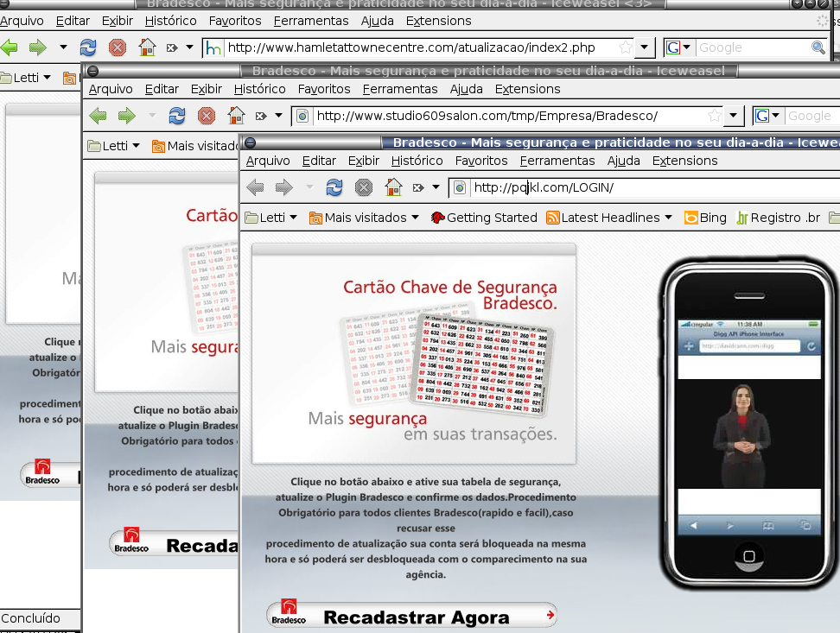This screenshot has width=840, height=633.
Task: Go Home in studio609salon window
Action: pyautogui.click(x=236, y=116)
